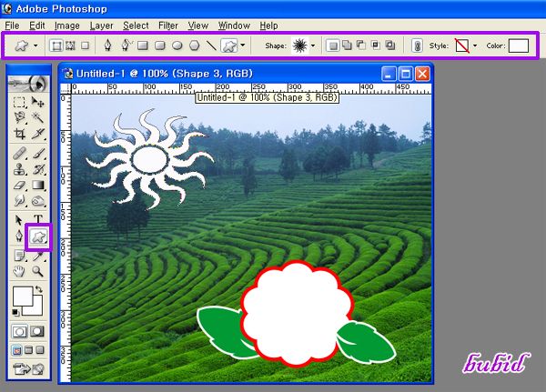Select the Crop tool
This screenshot has width=546, height=392.
(x=19, y=134)
